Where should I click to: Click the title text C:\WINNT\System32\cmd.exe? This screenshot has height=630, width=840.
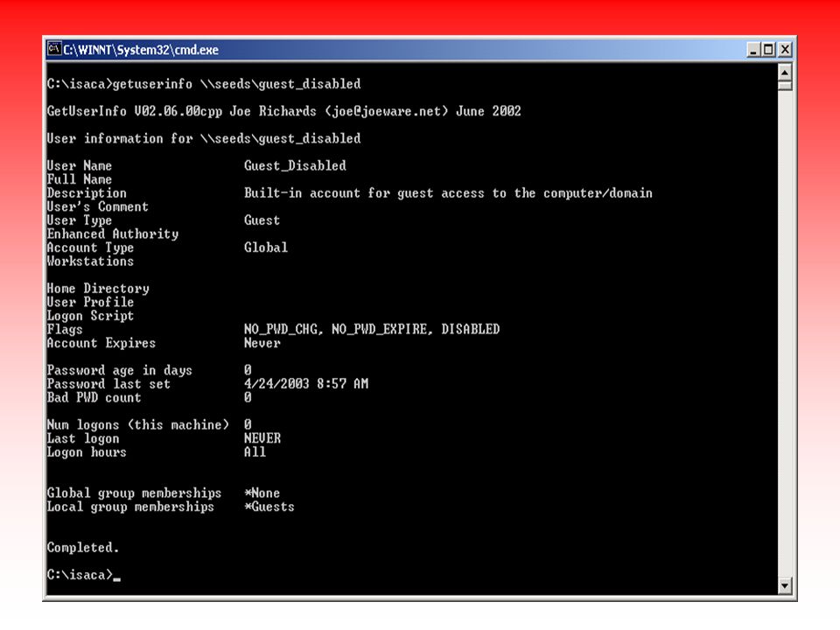tap(141, 50)
